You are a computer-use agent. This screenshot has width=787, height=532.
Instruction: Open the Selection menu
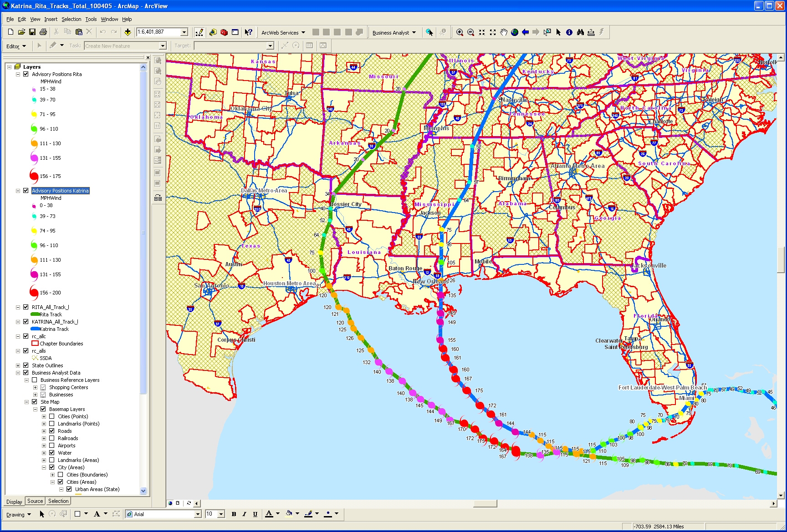pyautogui.click(x=72, y=19)
